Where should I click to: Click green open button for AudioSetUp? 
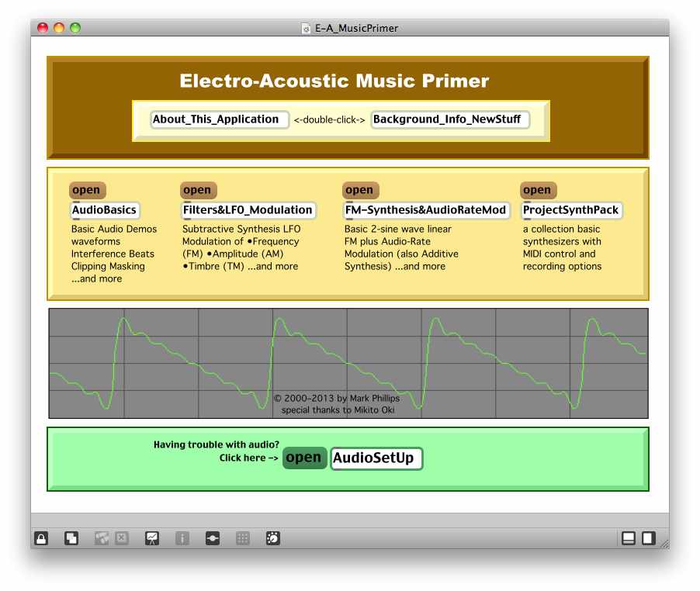click(x=304, y=458)
